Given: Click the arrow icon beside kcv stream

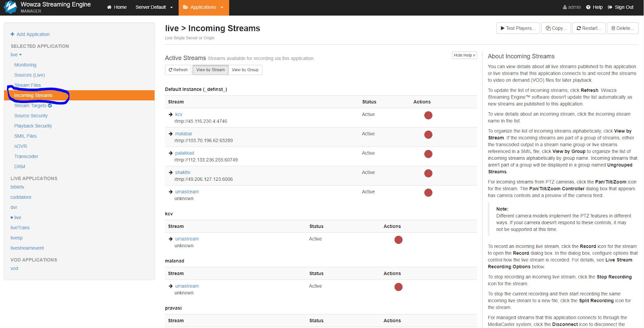Looking at the screenshot, I should click(170, 115).
